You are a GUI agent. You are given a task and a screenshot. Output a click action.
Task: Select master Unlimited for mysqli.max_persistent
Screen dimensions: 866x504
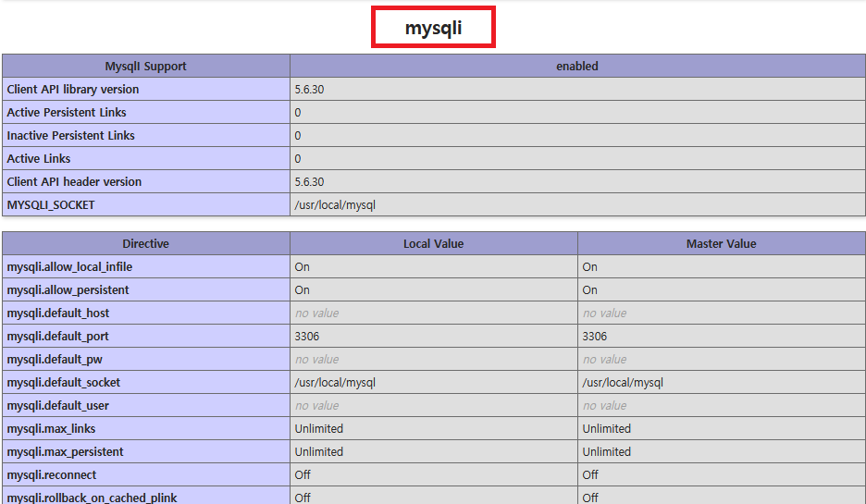coord(606,452)
